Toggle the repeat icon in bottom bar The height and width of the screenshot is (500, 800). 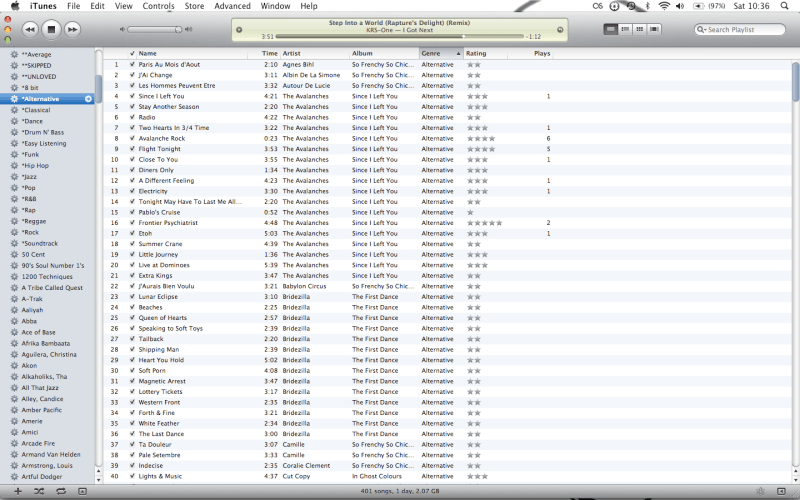(x=60, y=491)
